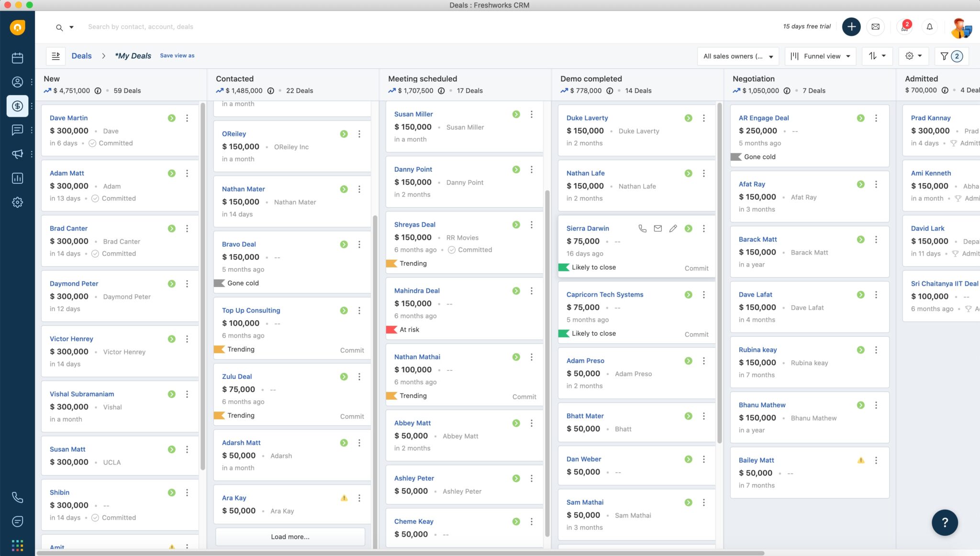Click the Deals breadcrumb
The height and width of the screenshot is (556, 980).
point(81,56)
